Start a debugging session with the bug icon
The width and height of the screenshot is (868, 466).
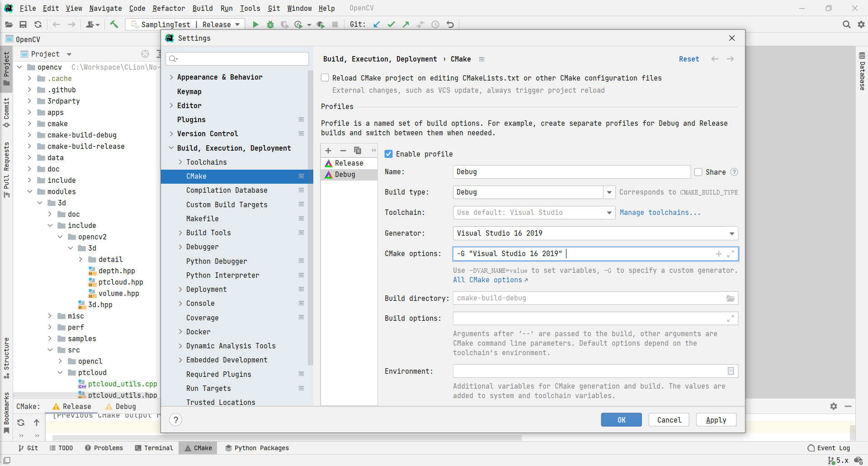[x=270, y=24]
